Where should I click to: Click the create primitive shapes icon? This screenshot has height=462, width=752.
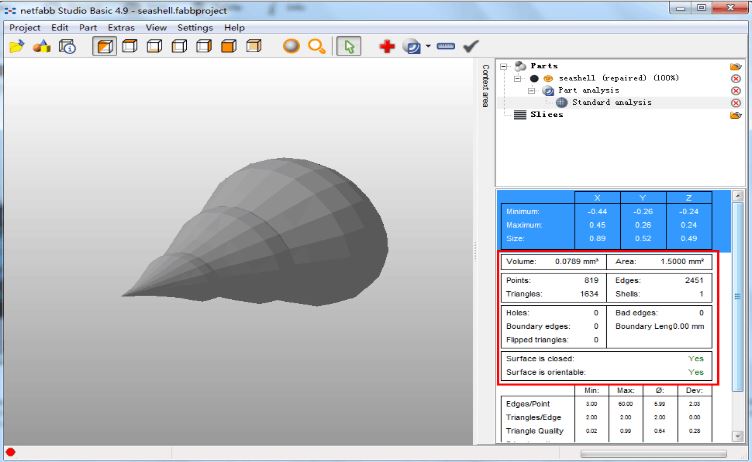(x=42, y=47)
